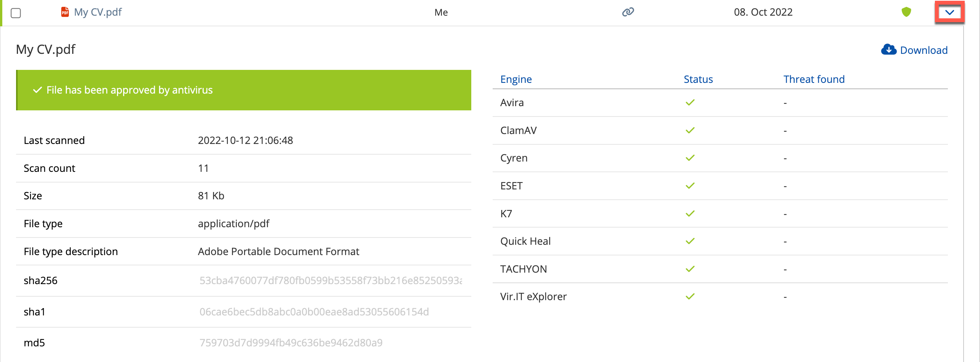Click the Vir.IT eXplorer status checkmark
This screenshot has height=362, width=980.
[690, 297]
